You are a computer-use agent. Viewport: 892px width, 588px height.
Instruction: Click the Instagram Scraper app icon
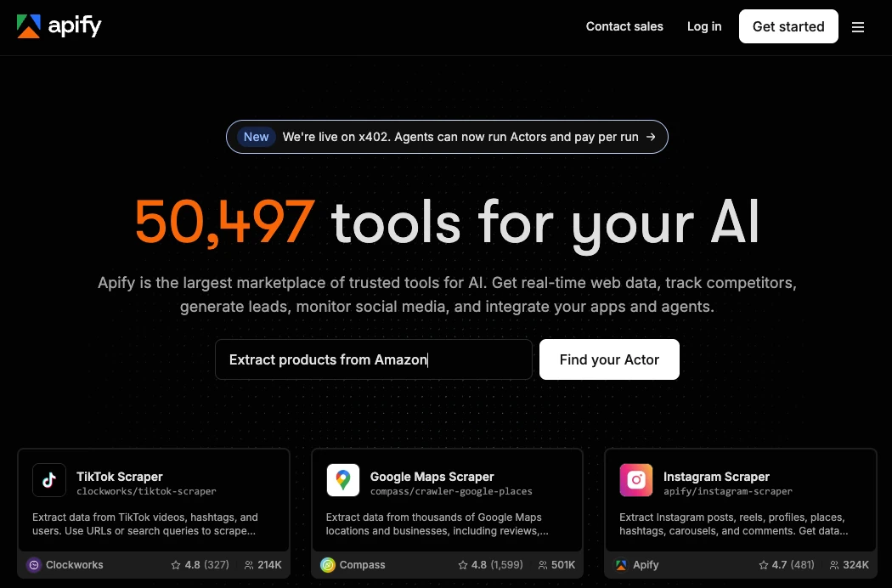636,480
